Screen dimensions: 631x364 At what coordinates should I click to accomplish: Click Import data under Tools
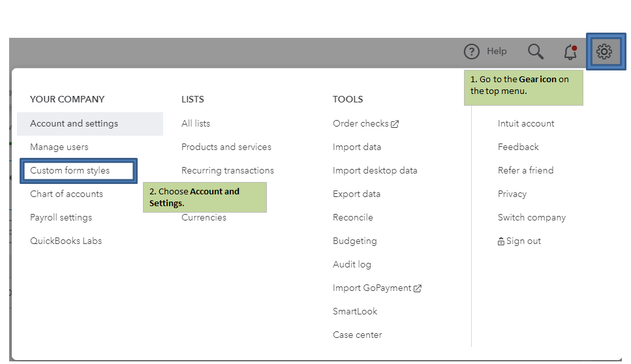click(357, 147)
